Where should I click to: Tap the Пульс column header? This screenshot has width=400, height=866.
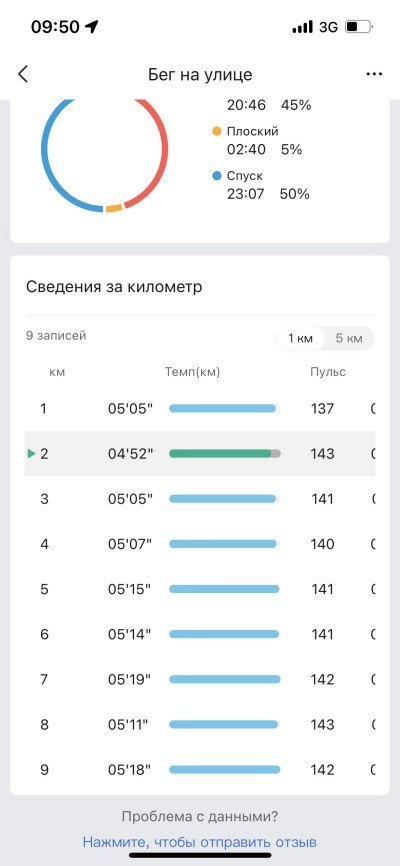328,372
